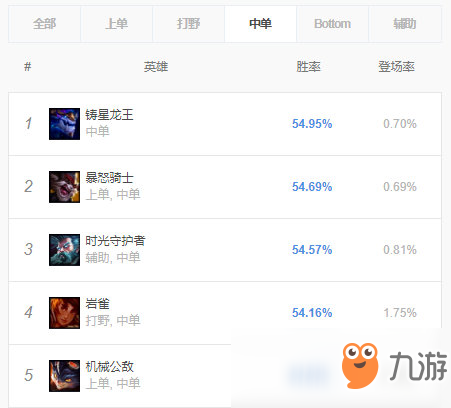The image size is (451, 408).
Task: Switch to the 全部 tab
Action: click(44, 24)
